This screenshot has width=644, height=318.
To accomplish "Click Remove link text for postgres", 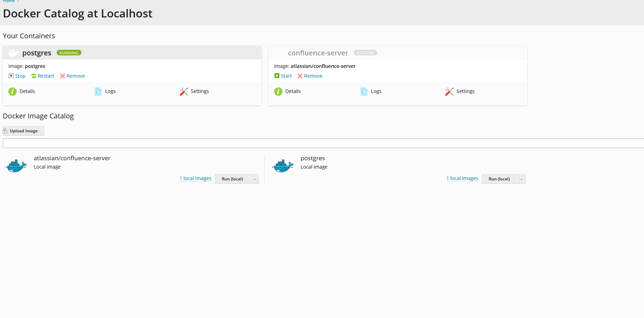I will click(76, 76).
